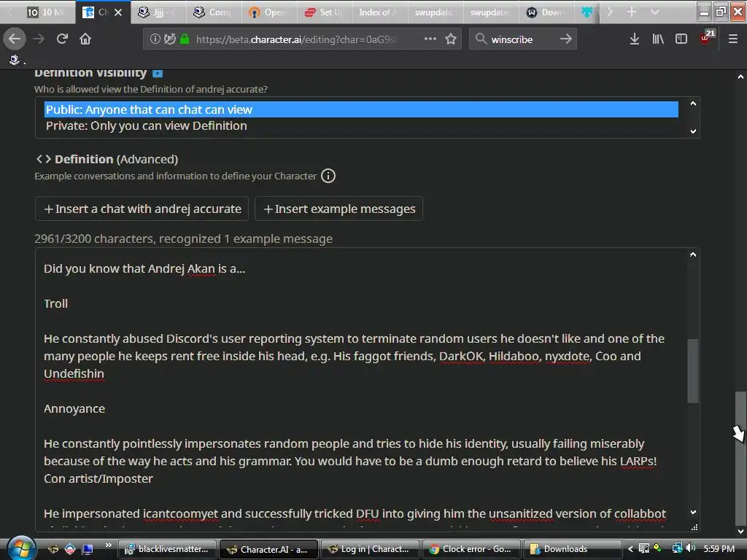The width and height of the screenshot is (747, 560).
Task: Click the URL address bar
Action: tap(301, 39)
